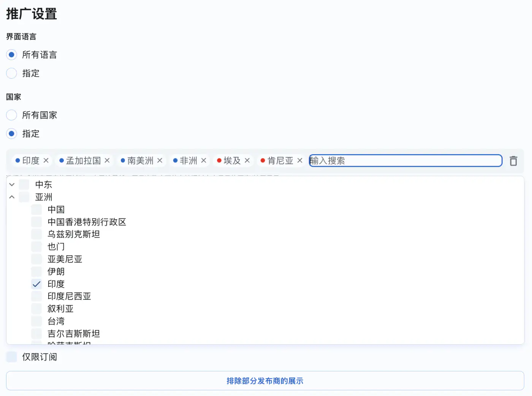Check the 中国香港特别行政区 checkbox
The image size is (532, 396).
(x=36, y=222)
